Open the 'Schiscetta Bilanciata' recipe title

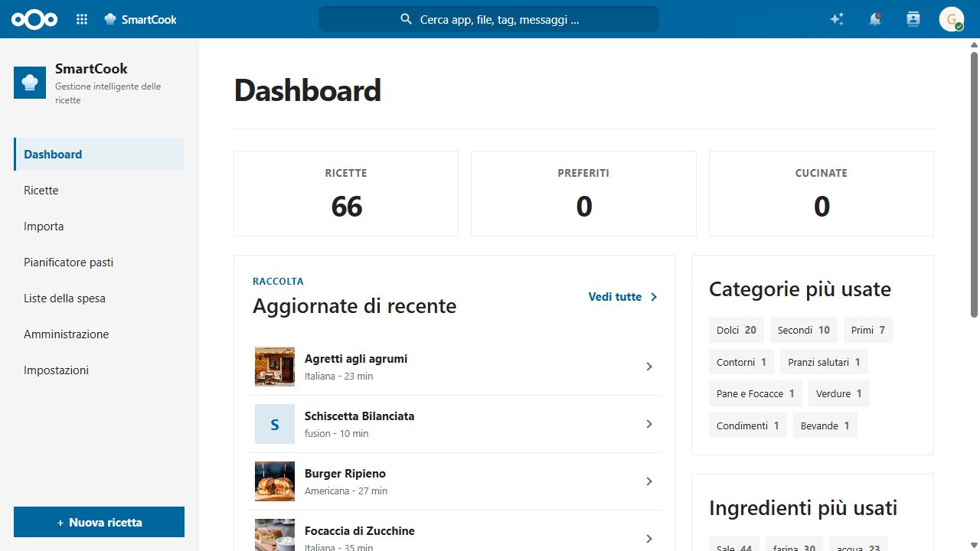coord(359,416)
